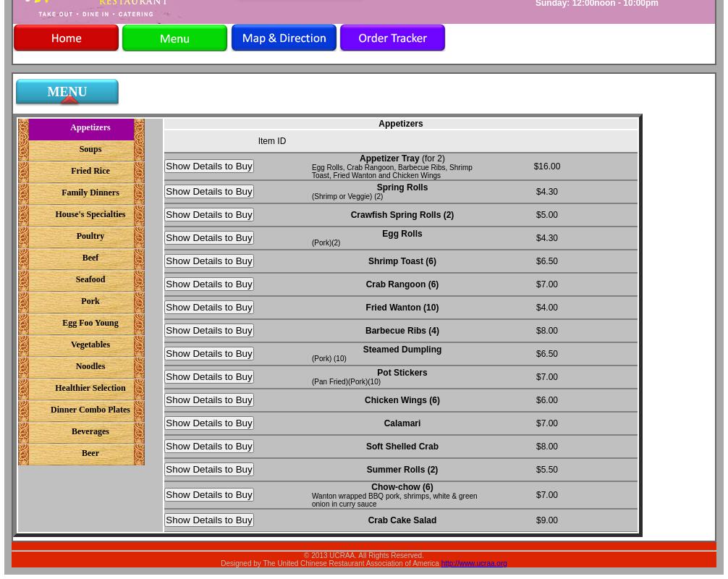
Task: Switch to Egg Foo Young category
Action: pos(90,324)
